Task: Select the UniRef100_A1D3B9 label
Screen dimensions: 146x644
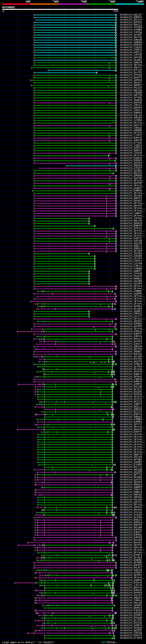Action: (x=131, y=281)
